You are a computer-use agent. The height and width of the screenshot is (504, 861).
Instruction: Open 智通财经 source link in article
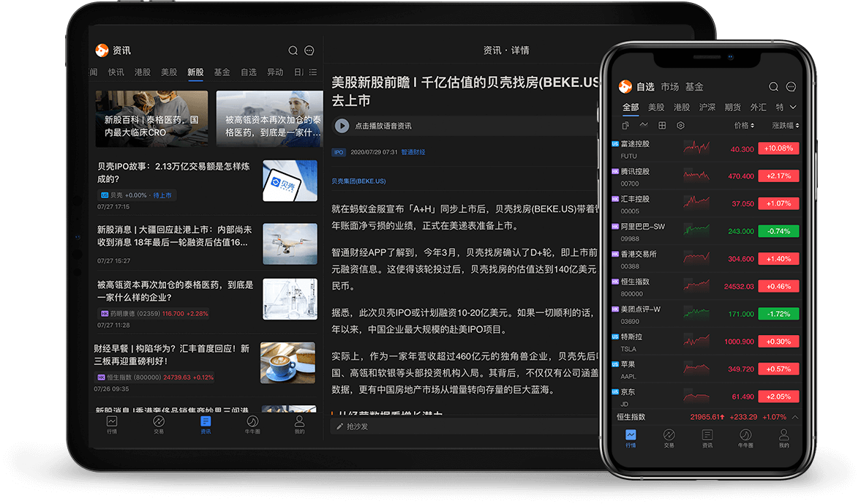413,152
